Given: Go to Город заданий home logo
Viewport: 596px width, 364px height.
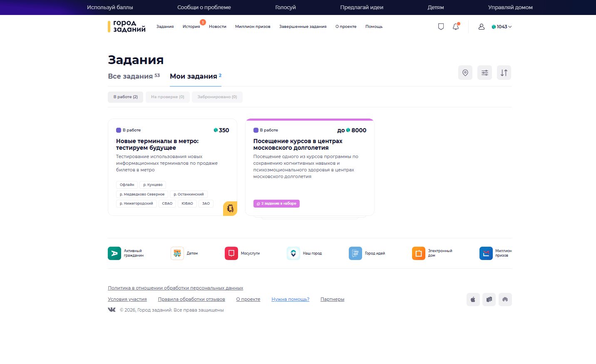Looking at the screenshot, I should click(x=127, y=26).
